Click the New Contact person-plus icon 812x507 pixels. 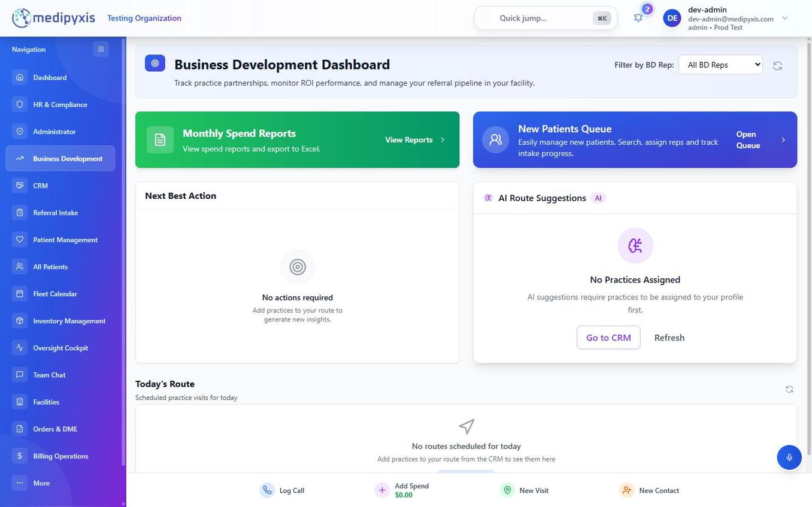coord(626,490)
